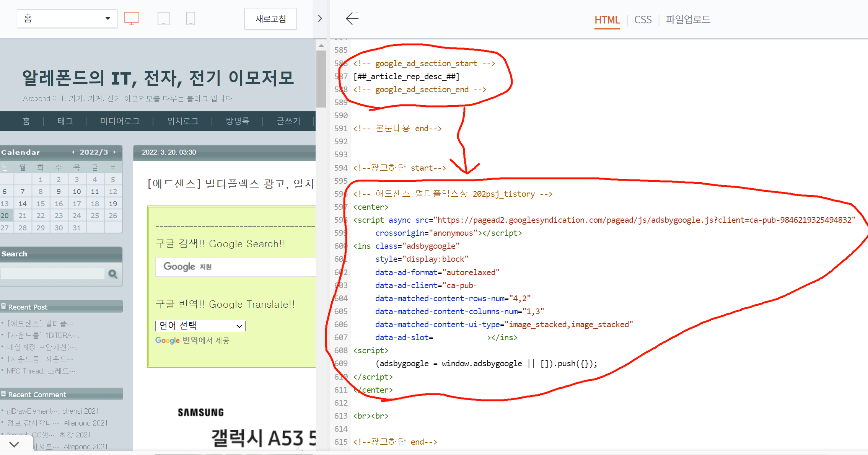The image size is (868, 455).
Task: Click the search magnifier icon in the sidebar
Action: click(x=113, y=274)
